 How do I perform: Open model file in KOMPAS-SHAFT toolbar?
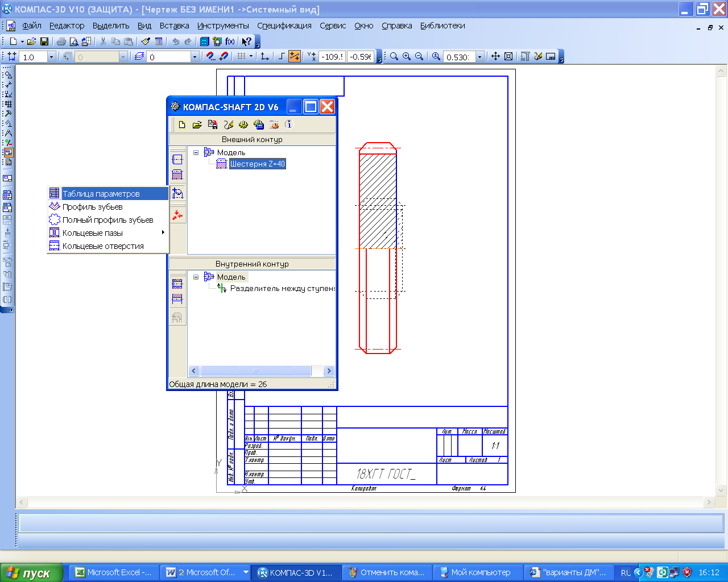pos(197,124)
